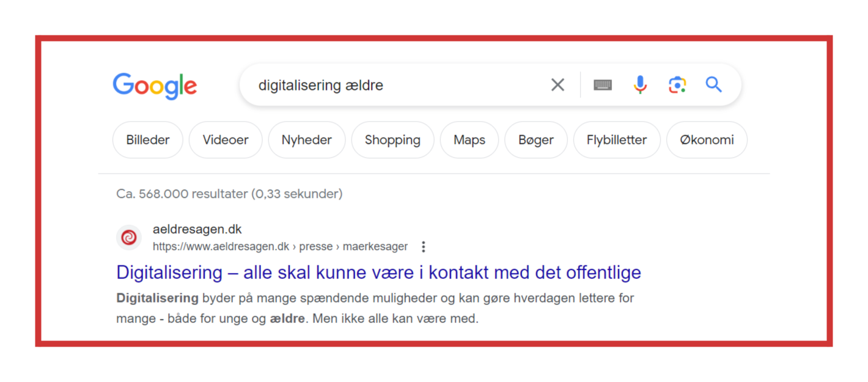Clear the search query with the X icon
The height and width of the screenshot is (382, 868).
[557, 85]
